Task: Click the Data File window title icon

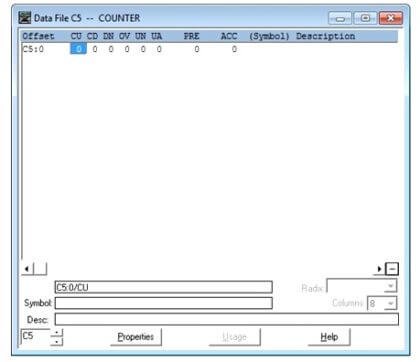Action: (x=25, y=18)
